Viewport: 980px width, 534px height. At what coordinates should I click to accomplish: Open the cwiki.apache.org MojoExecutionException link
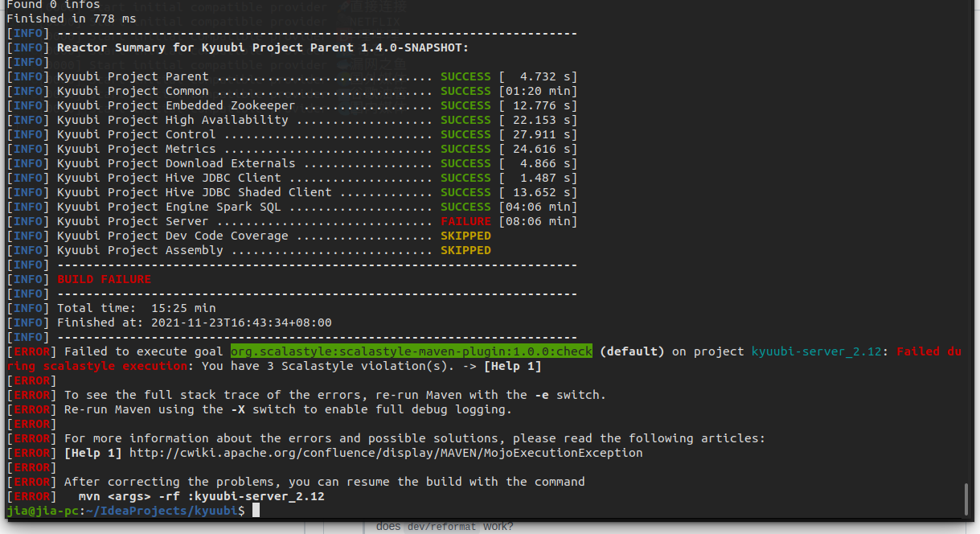(x=386, y=453)
